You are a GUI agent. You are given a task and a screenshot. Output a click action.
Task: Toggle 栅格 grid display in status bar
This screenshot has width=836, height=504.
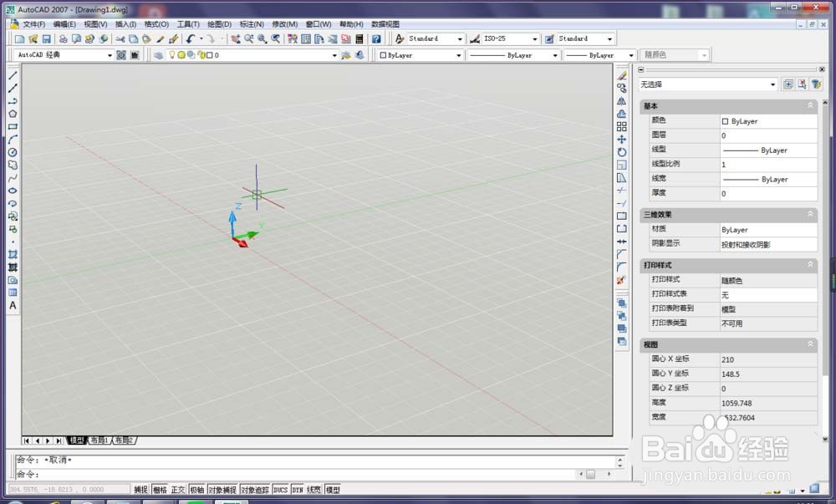click(160, 490)
